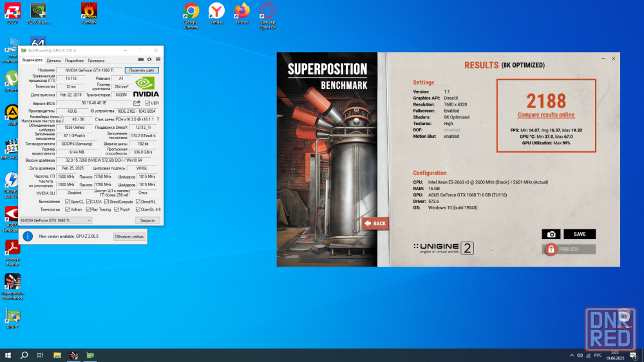Toggle PhysX checkbox
Viewport: 644px width, 362px height.
116,209
